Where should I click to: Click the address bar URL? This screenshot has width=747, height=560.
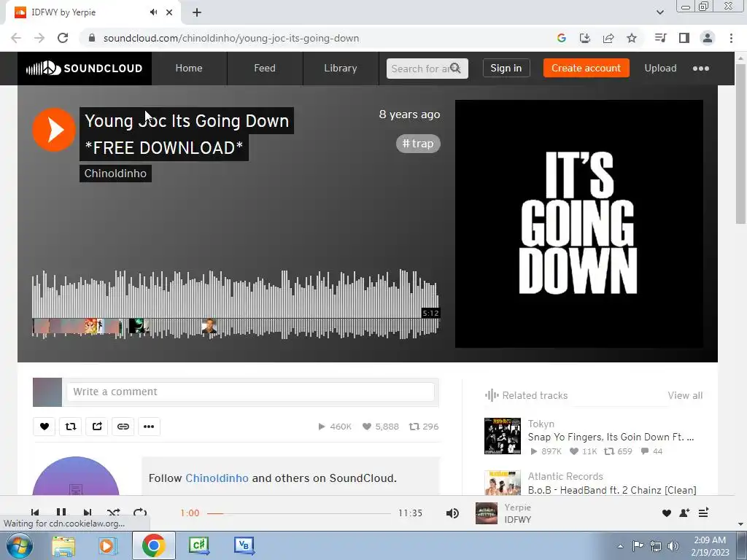[231, 38]
